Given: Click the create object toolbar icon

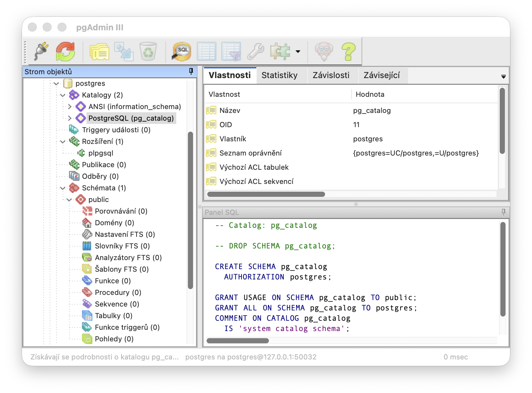Looking at the screenshot, I should [x=124, y=51].
